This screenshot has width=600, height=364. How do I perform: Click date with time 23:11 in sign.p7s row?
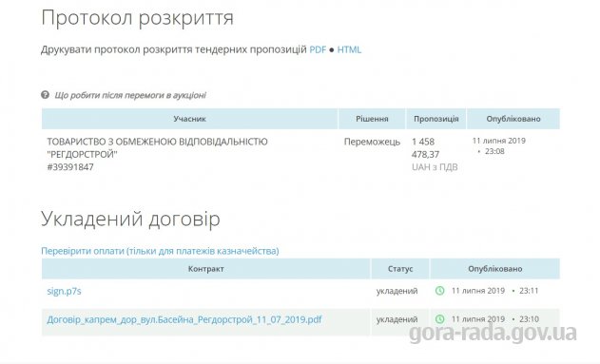(x=494, y=291)
